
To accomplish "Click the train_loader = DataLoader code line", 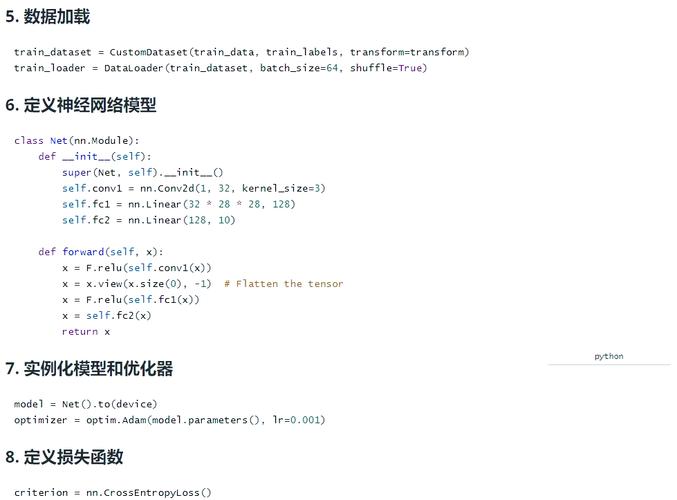I will (220, 68).
